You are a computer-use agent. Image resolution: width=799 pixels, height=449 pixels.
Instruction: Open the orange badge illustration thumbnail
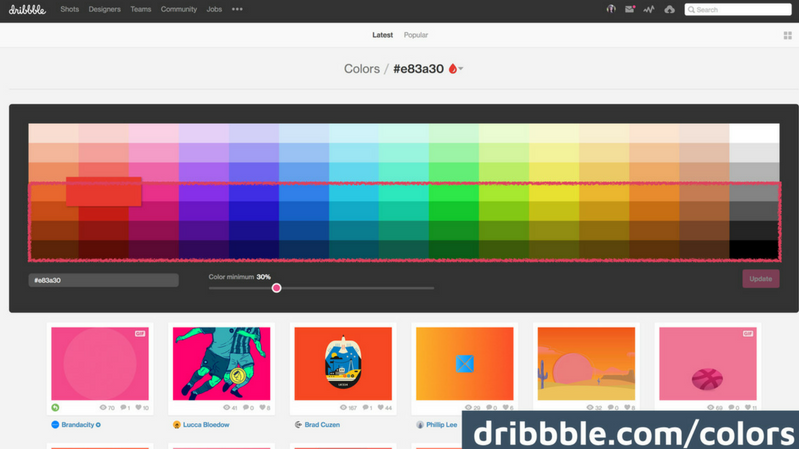pyautogui.click(x=343, y=363)
